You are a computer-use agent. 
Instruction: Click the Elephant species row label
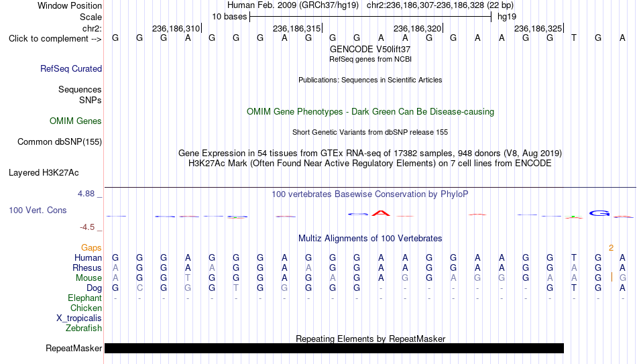[84, 298]
